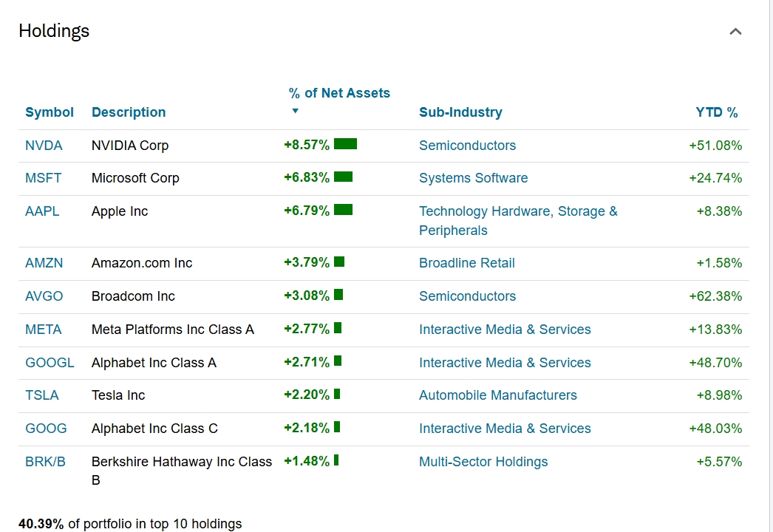Open Multi-Sector Holdings sub-industry link
Viewport: 773px width, 532px height.
pyautogui.click(x=483, y=462)
